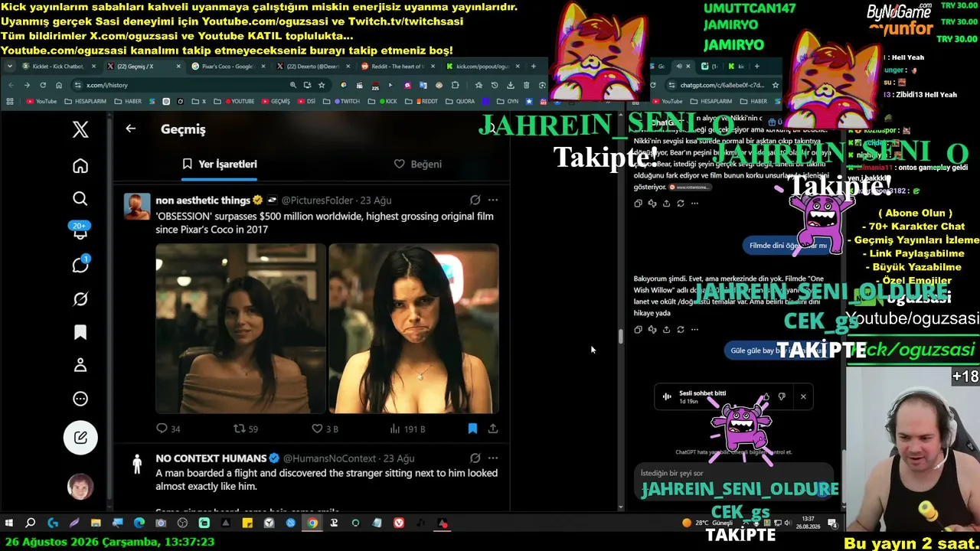Open Windows taskbar search

(x=31, y=523)
